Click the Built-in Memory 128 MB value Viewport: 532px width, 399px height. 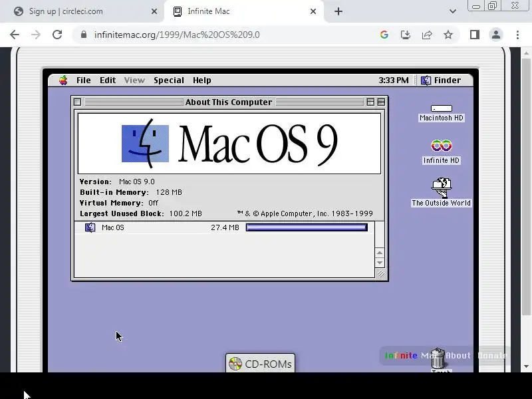point(169,192)
